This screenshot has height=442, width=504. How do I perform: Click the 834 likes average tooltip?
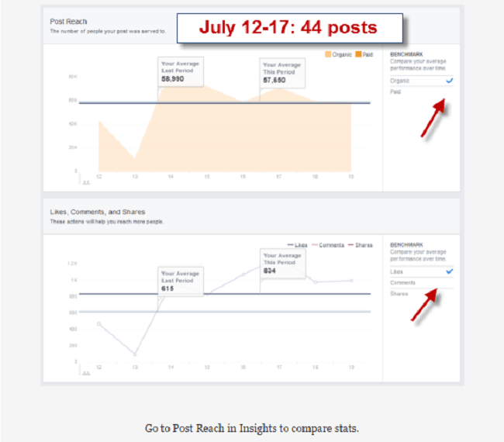283,264
